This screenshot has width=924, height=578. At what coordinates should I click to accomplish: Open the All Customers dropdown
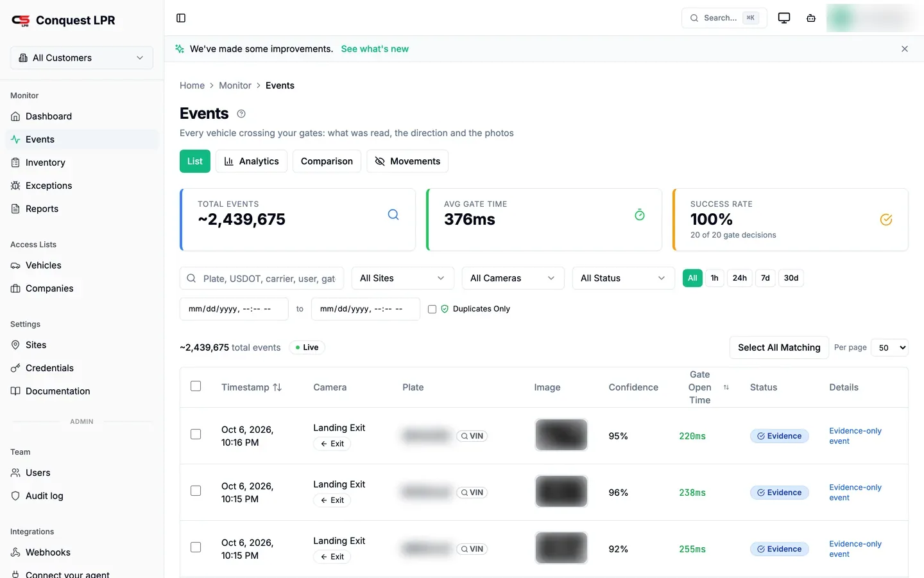tap(81, 58)
